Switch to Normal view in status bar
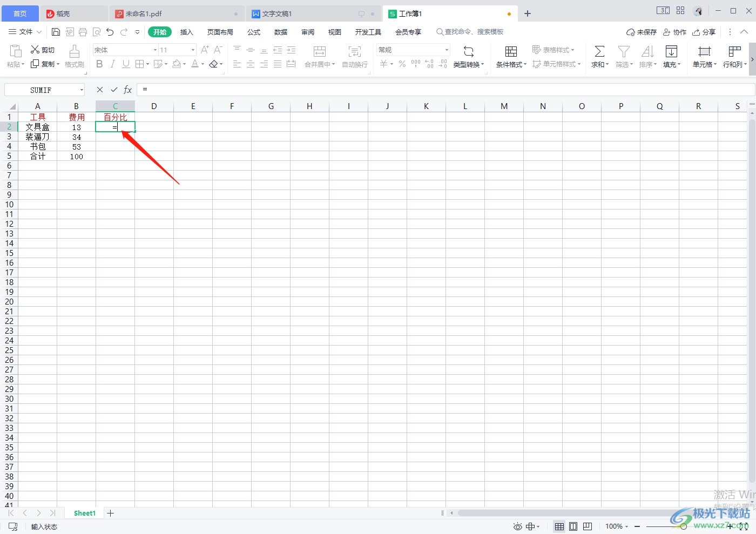Image resolution: width=756 pixels, height=534 pixels. click(559, 526)
